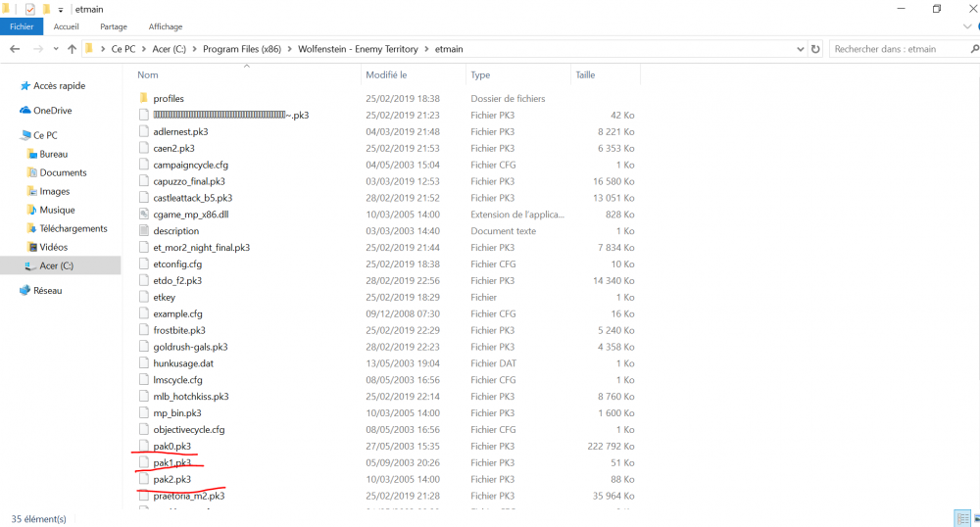Image resolution: width=980 pixels, height=527 pixels.
Task: Select the castleattack_b5.pk3 file icon
Action: pos(144,197)
